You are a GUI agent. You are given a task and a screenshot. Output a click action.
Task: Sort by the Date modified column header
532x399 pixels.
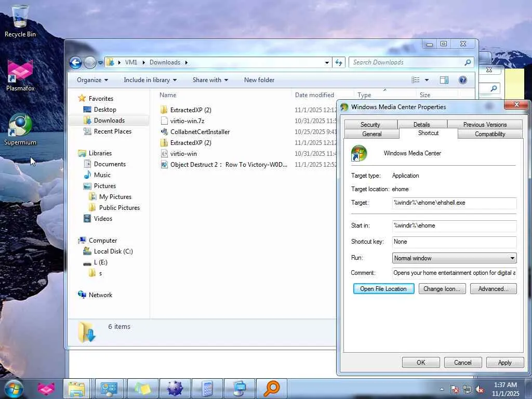coord(314,95)
